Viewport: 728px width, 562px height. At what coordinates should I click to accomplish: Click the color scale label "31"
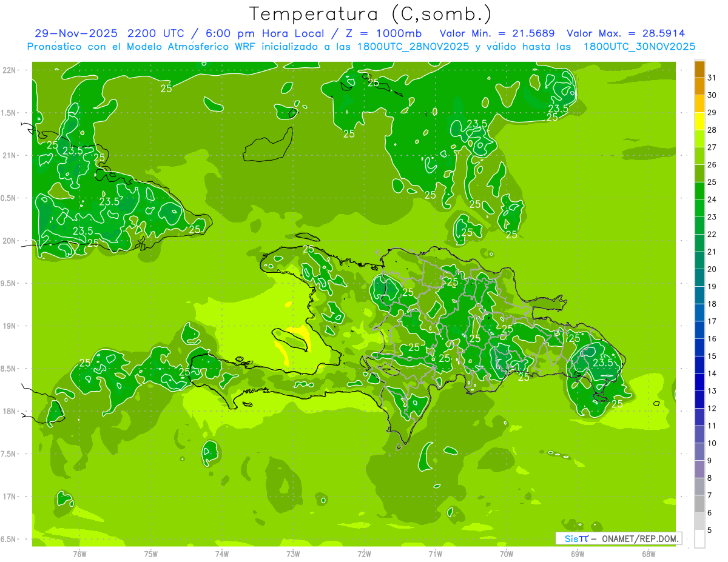712,78
